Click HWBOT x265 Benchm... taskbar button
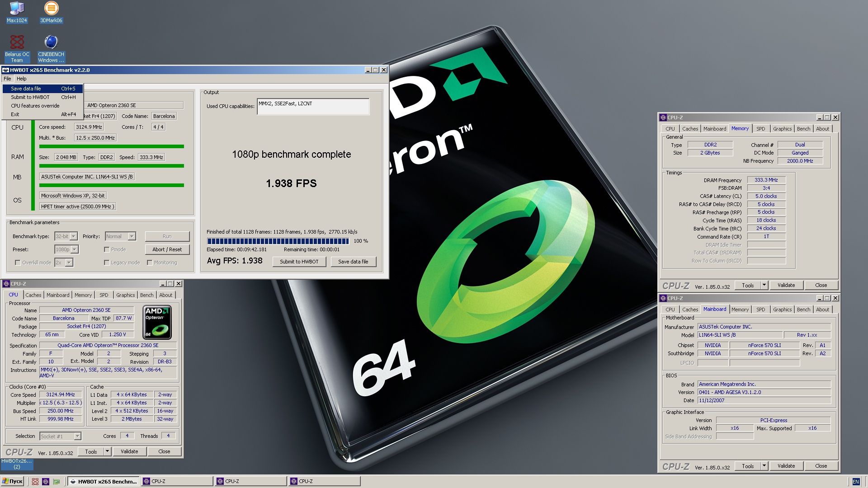The height and width of the screenshot is (488, 868). coord(104,482)
